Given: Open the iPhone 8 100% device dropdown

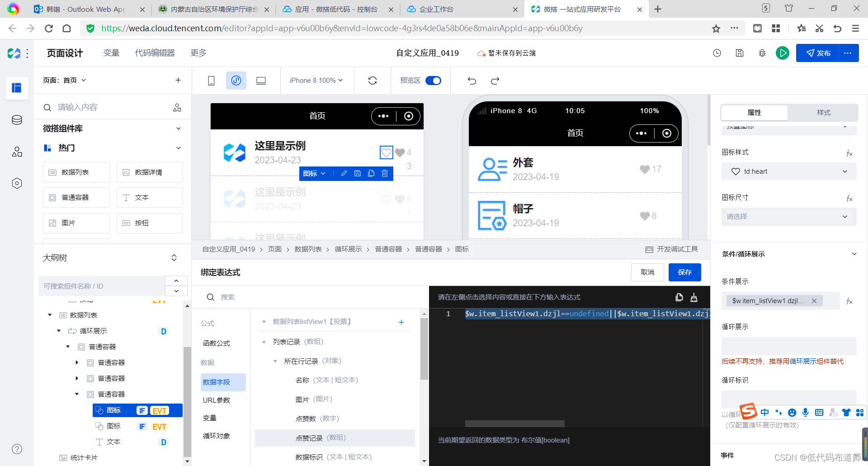Looking at the screenshot, I should click(x=316, y=81).
